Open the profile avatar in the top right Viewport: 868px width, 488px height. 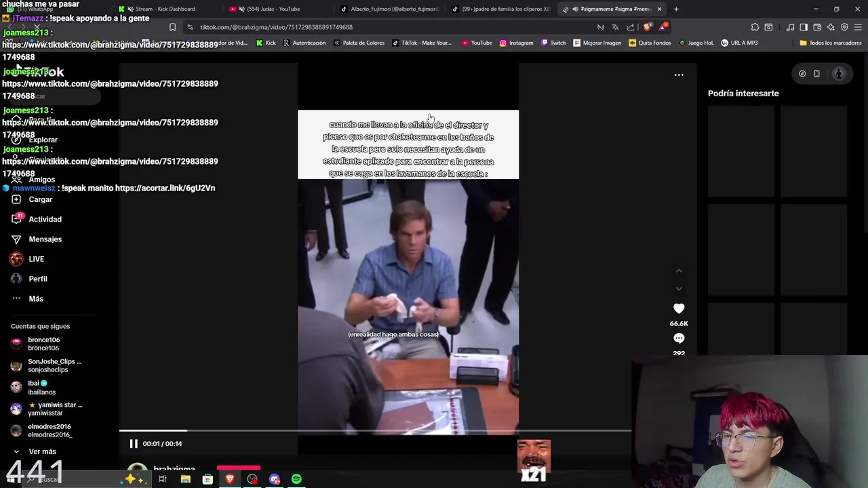pos(839,74)
